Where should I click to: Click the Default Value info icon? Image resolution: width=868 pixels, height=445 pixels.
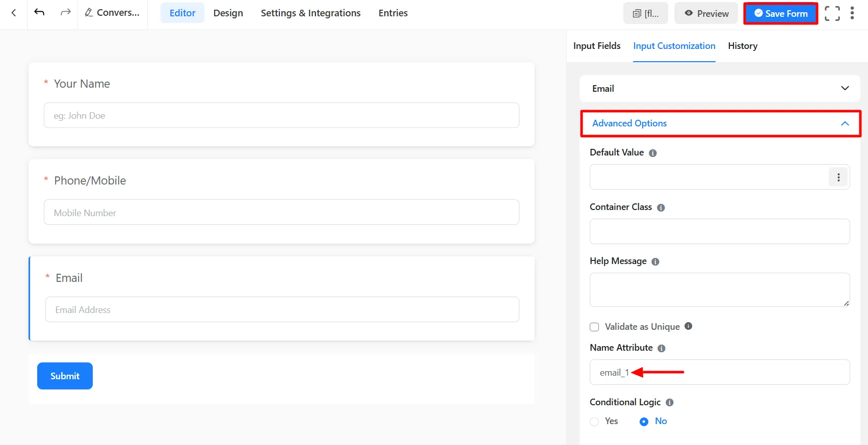click(x=652, y=153)
